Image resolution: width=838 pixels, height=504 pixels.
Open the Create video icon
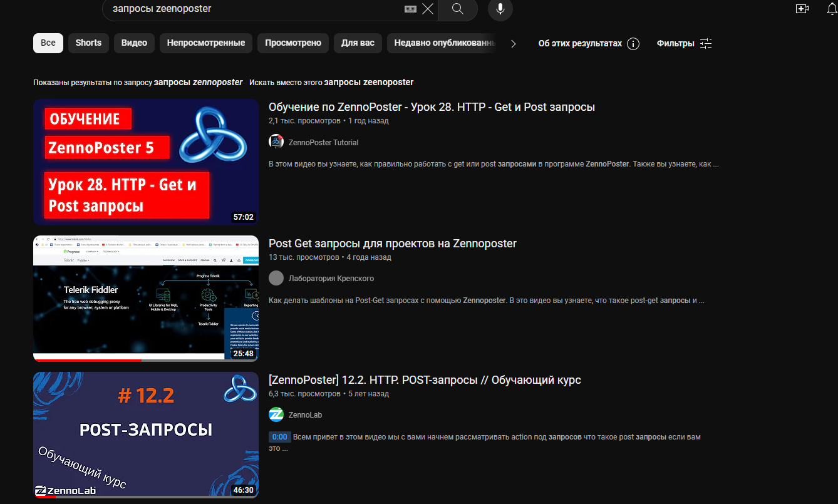(x=802, y=9)
